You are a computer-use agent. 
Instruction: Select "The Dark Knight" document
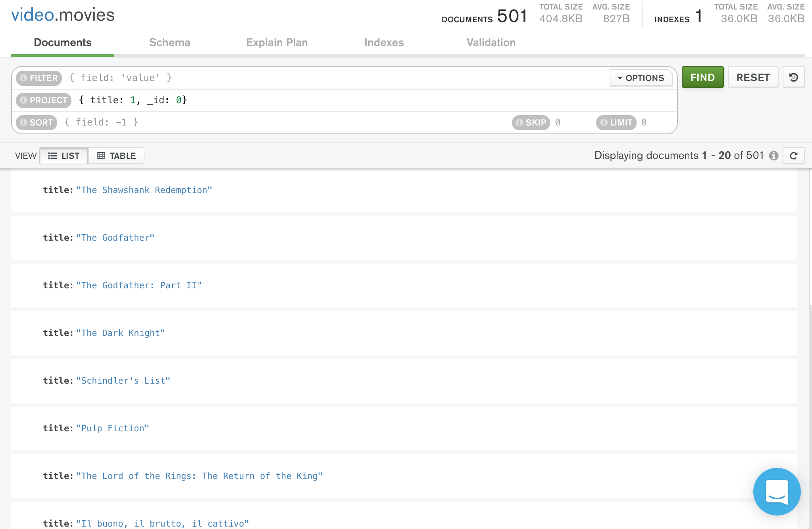click(404, 333)
